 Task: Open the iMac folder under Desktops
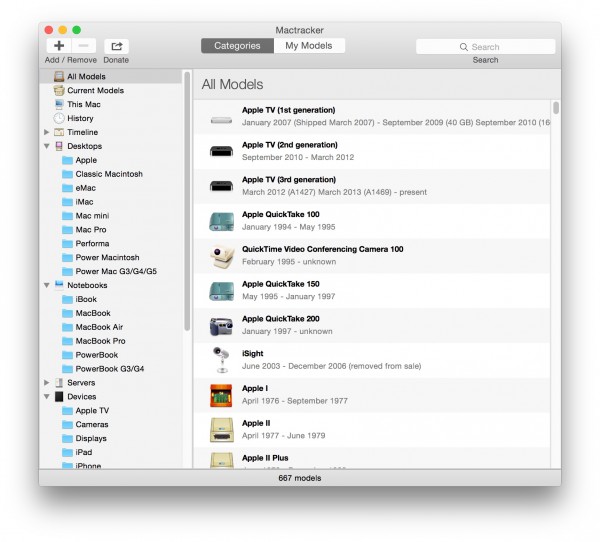[78, 202]
